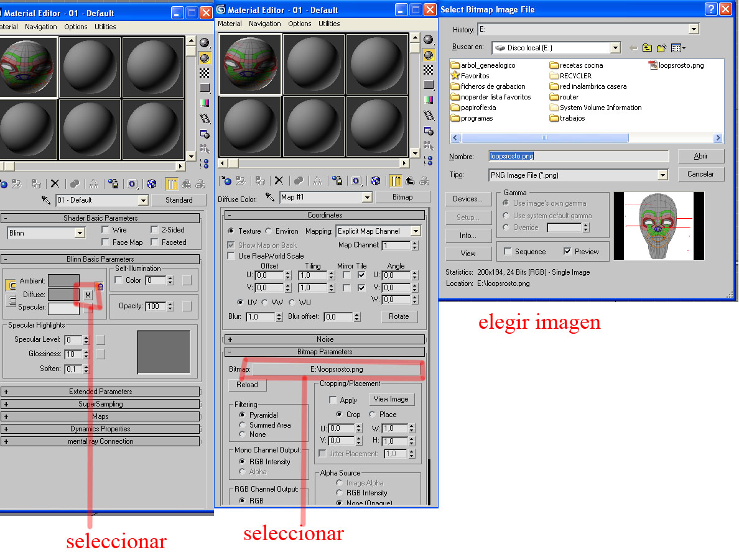Open Material/Map Navigator icon in middle Material Editor
Viewport: 739px width, 560px height.
[428, 160]
